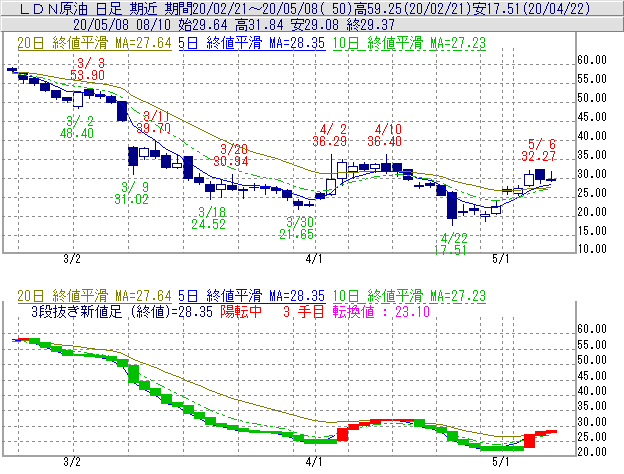This screenshot has width=624, height=474.
Task: Click the 5/6 32.27 high annotation
Action: [x=538, y=150]
